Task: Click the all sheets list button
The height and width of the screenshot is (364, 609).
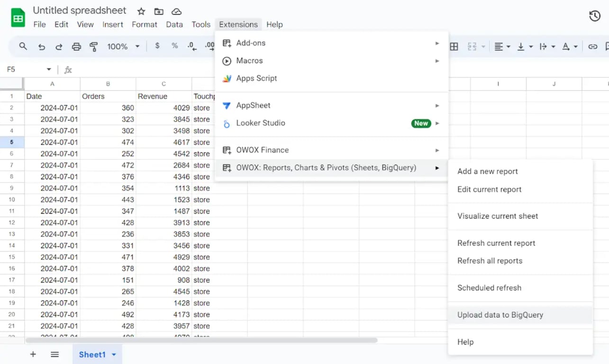Action: [55, 354]
